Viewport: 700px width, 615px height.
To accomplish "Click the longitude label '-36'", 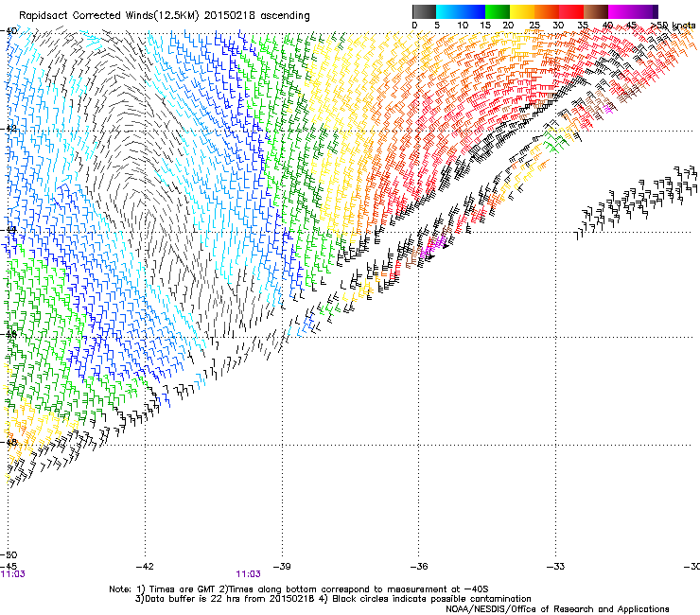I will 418,567.
